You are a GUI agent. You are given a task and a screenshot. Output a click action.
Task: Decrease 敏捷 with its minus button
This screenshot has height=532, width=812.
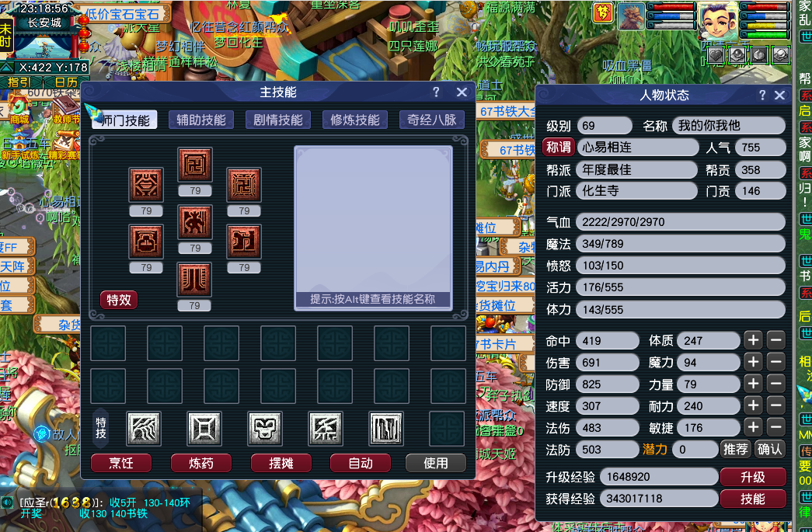coord(775,427)
